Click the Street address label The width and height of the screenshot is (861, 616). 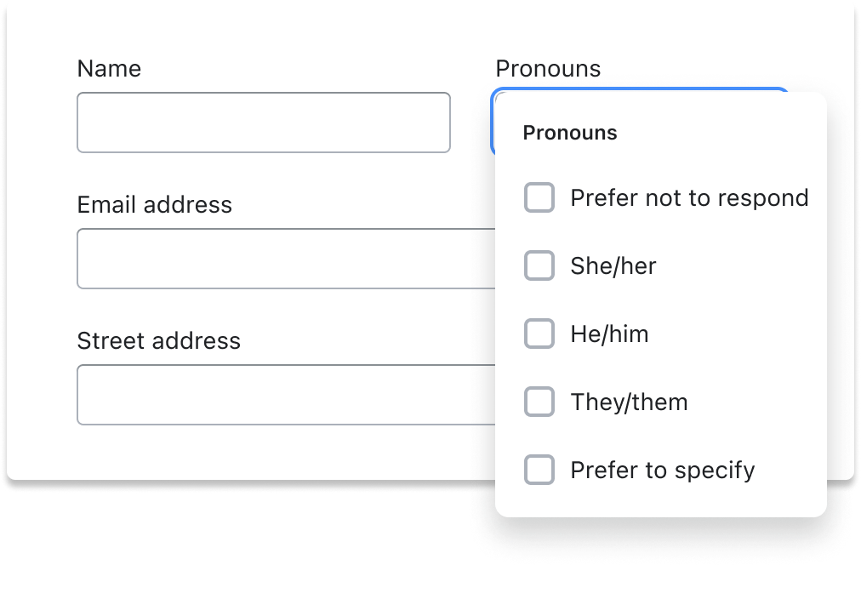(159, 341)
